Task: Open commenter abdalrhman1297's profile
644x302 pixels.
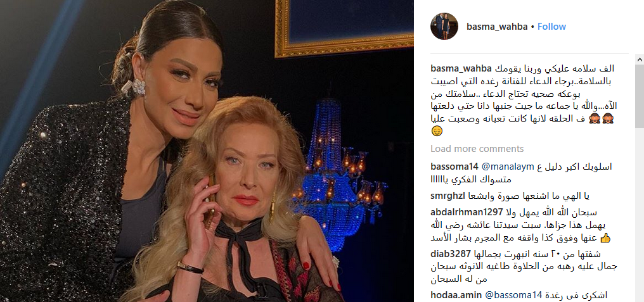Action: 467,213
